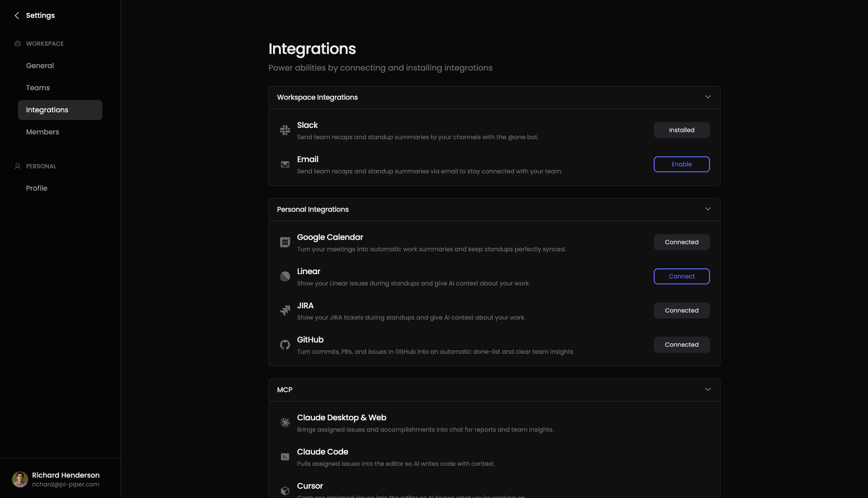
Task: Click the Claude Code terminal icon
Action: click(285, 457)
